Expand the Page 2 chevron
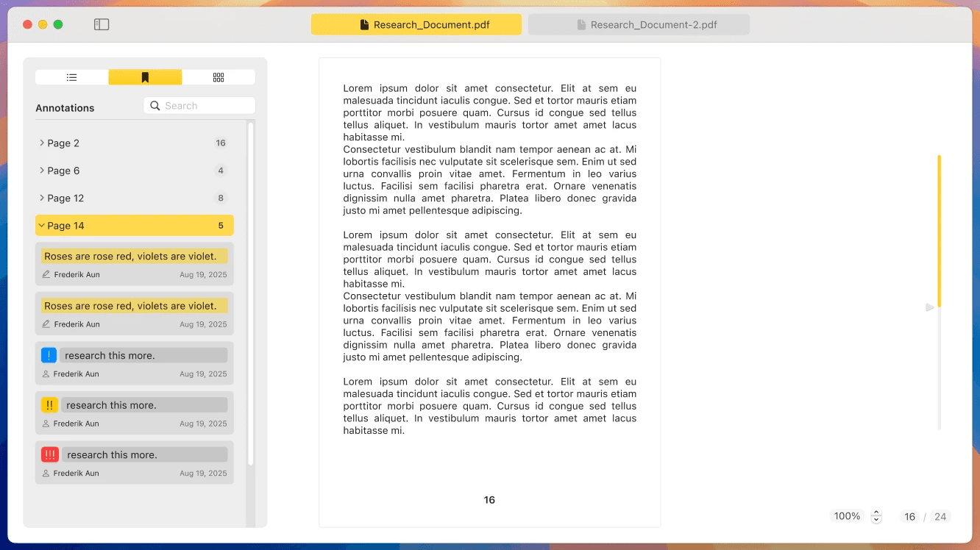 coord(42,143)
